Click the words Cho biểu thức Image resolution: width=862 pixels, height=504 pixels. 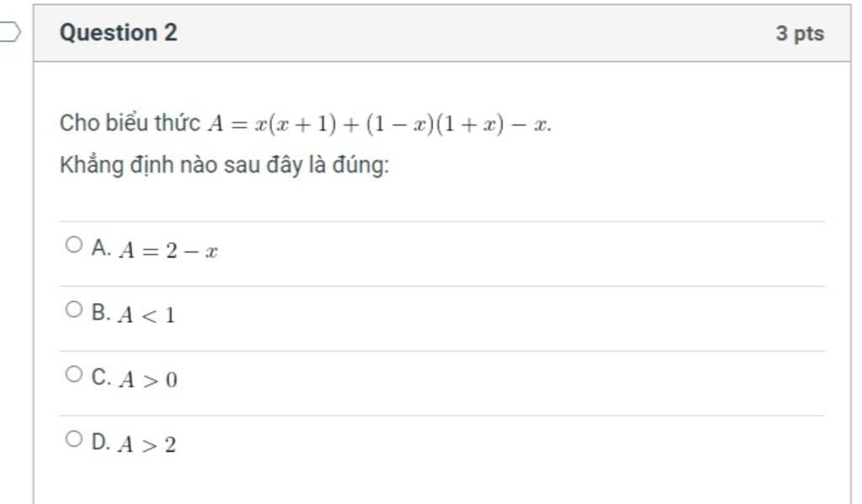(130, 123)
